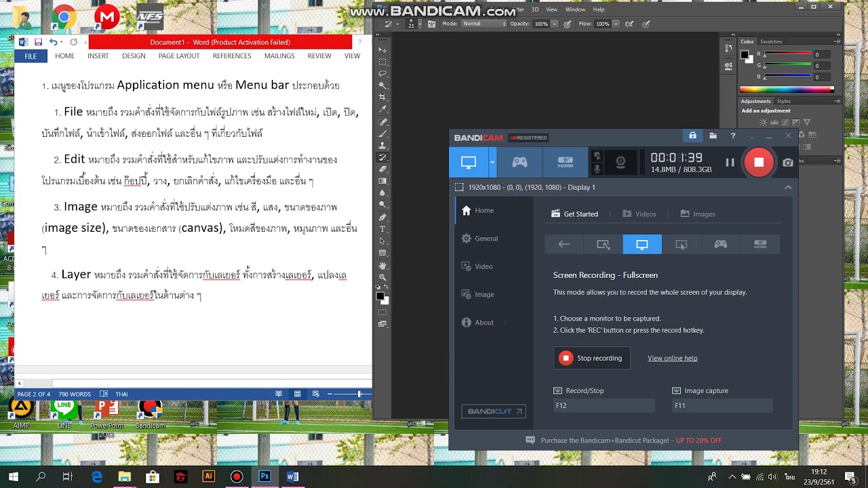Screen dimensions: 868x488
Task: Click Record/Stop hotkey field F12
Action: 604,405
